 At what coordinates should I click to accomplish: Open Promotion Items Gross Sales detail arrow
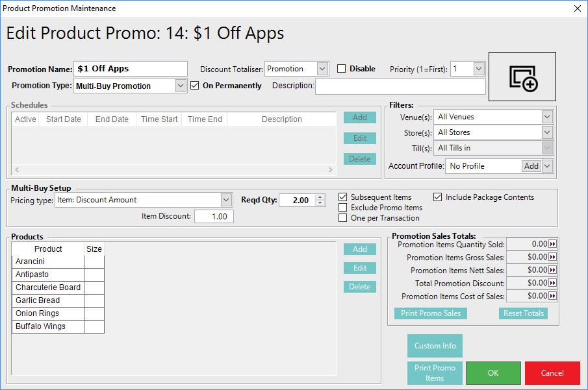[553, 257]
